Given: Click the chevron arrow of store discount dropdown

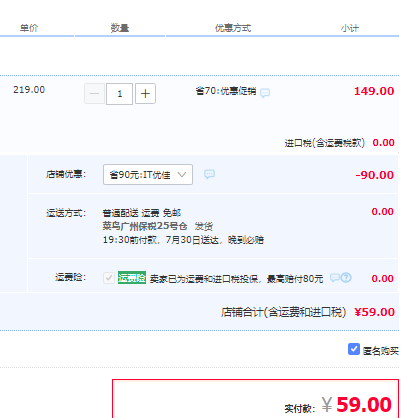Looking at the screenshot, I should pos(182,174).
